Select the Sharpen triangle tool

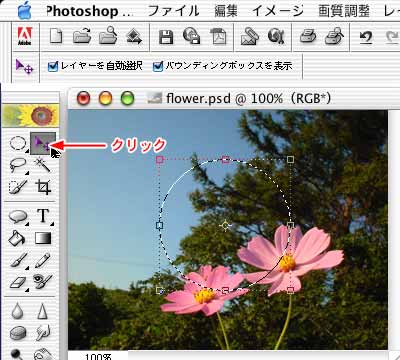[42, 311]
